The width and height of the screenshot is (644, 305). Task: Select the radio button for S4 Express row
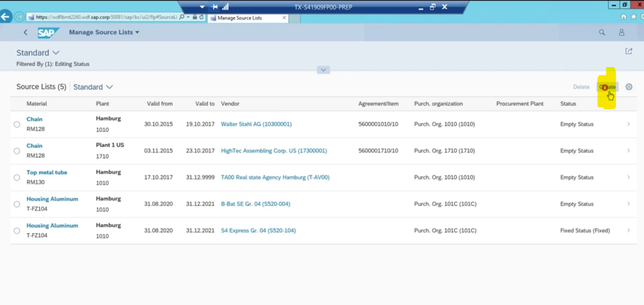coord(17,231)
